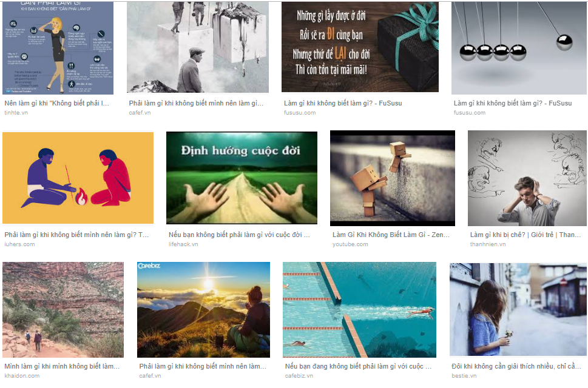Open the swimming pool ocean illustration
588x388 pixels.
coord(359,310)
